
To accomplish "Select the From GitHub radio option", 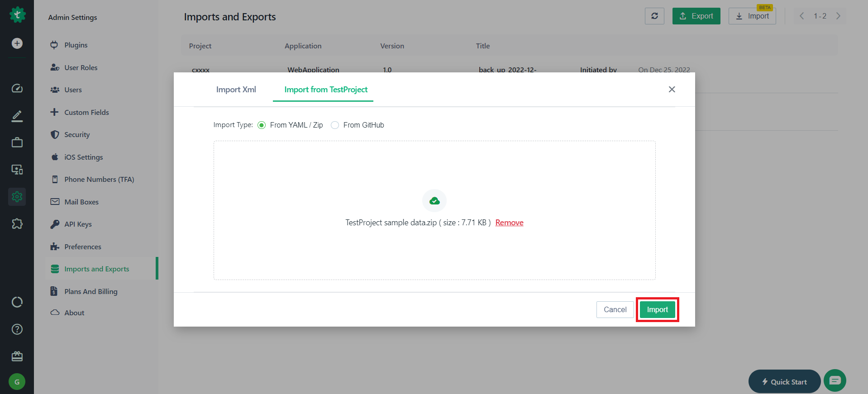I will [335, 125].
